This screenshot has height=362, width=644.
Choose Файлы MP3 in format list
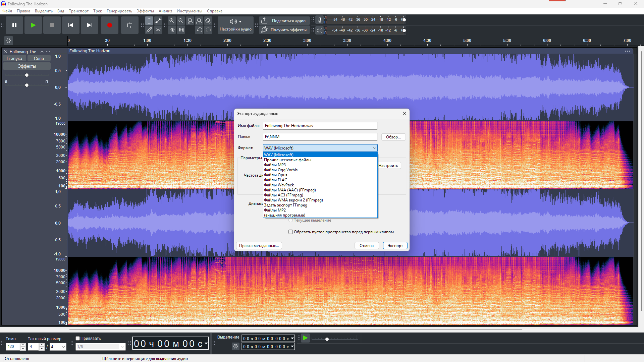pos(320,165)
